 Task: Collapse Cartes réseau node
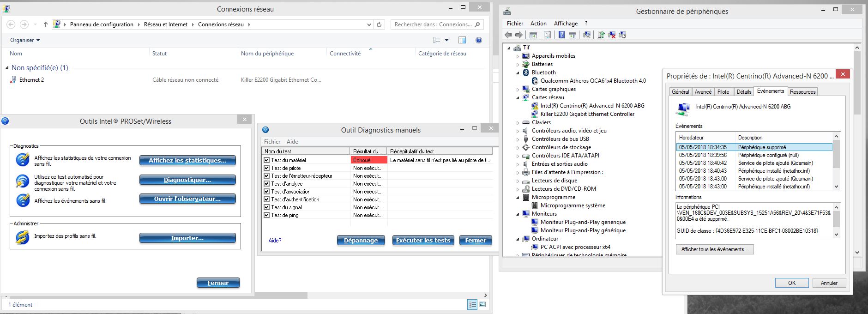(518, 98)
